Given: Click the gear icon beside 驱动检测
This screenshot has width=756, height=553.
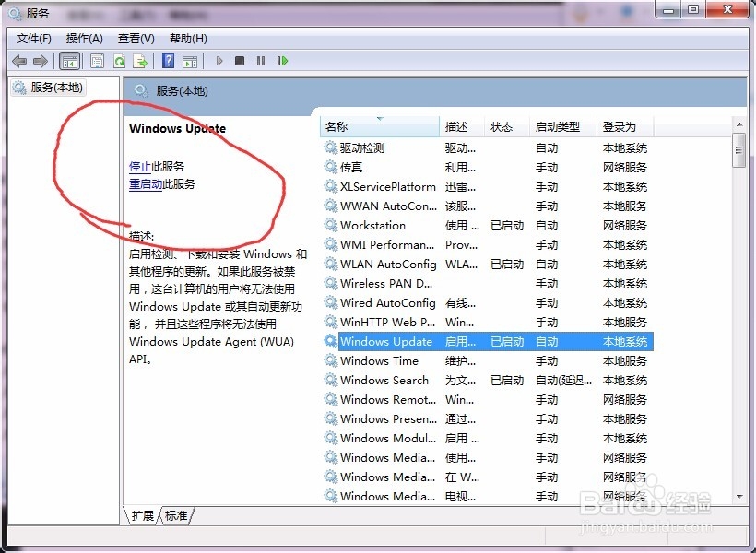Looking at the screenshot, I should [x=330, y=147].
